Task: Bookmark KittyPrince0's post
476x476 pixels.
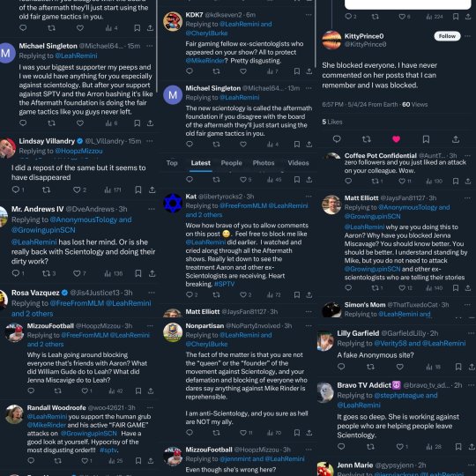Action: (x=426, y=139)
